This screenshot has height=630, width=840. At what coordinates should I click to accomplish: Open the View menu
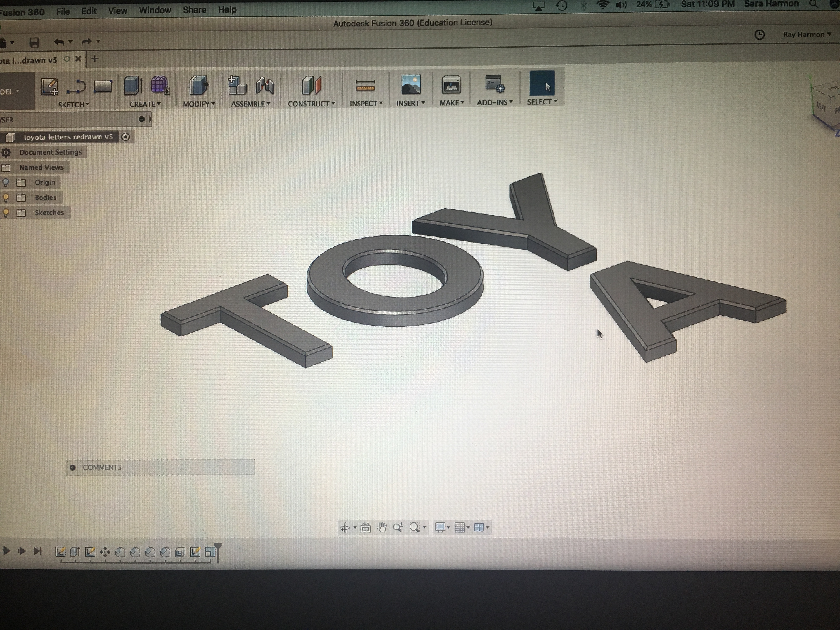click(x=117, y=11)
